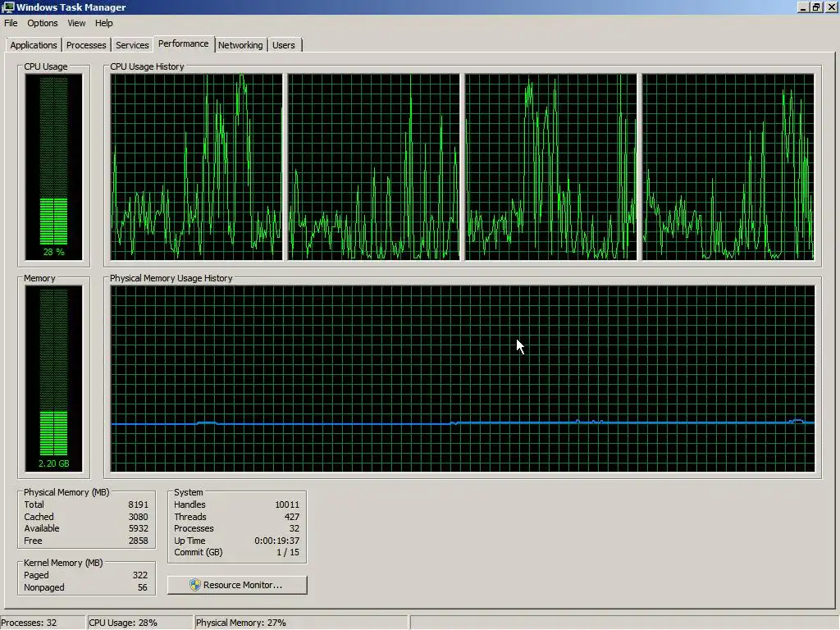Viewport: 840px width, 630px height.
Task: Switch to the Services tab
Action: click(132, 45)
